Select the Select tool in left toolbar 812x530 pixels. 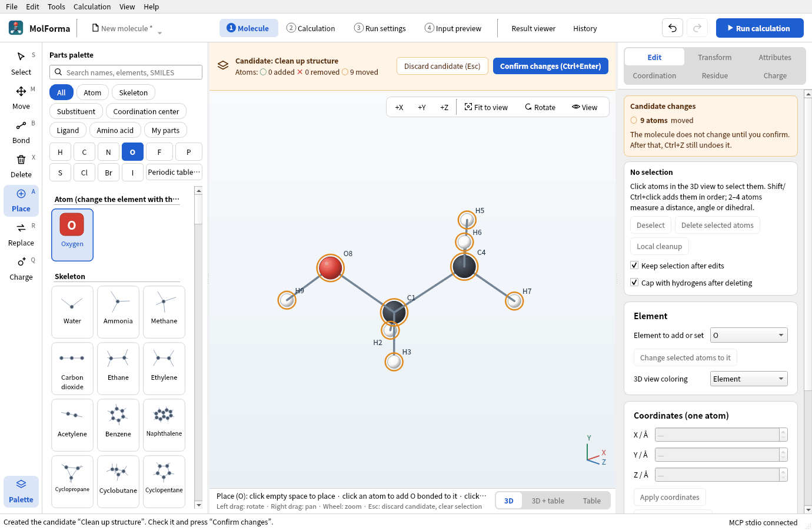21,64
